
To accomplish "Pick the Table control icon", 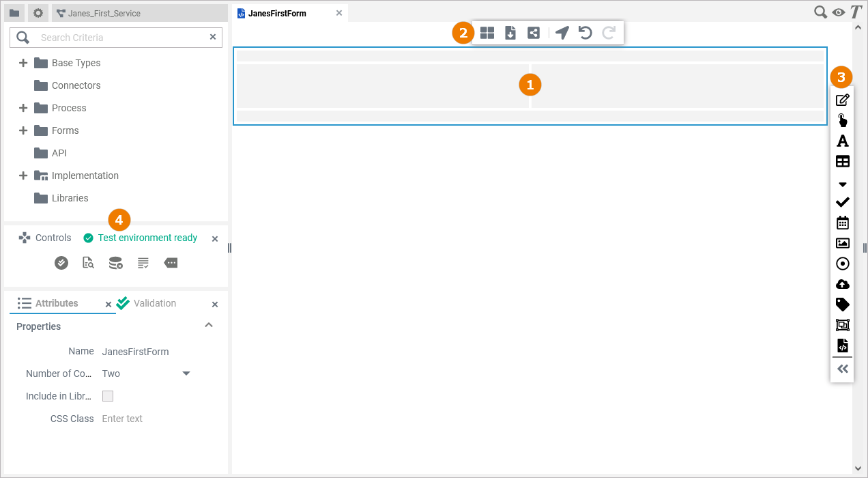I will coord(842,161).
